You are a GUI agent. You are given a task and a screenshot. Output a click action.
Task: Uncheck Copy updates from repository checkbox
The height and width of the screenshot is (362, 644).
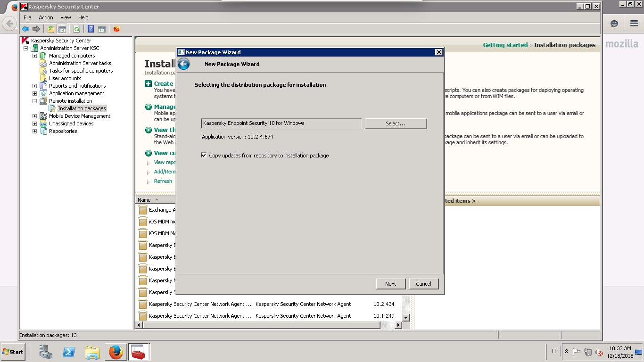pyautogui.click(x=204, y=155)
